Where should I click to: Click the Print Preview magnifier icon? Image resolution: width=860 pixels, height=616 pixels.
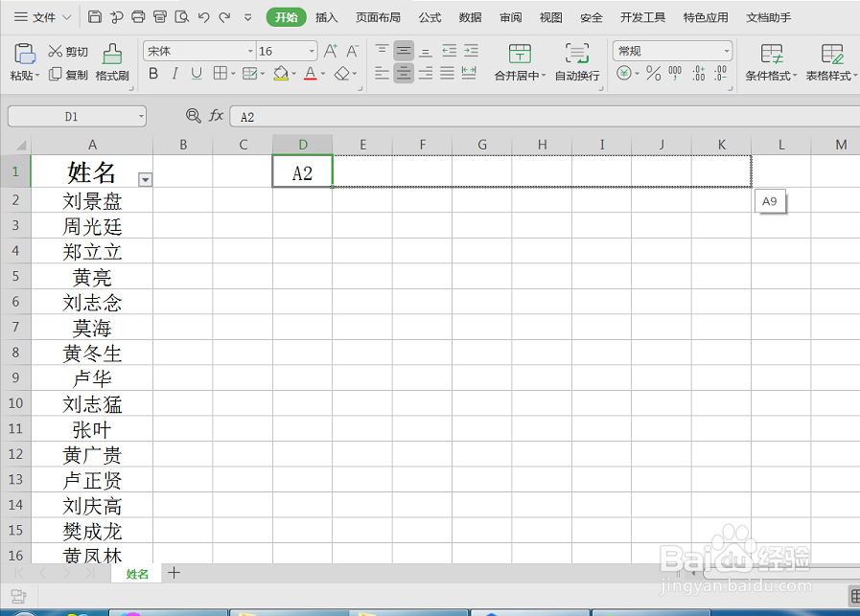[x=181, y=17]
